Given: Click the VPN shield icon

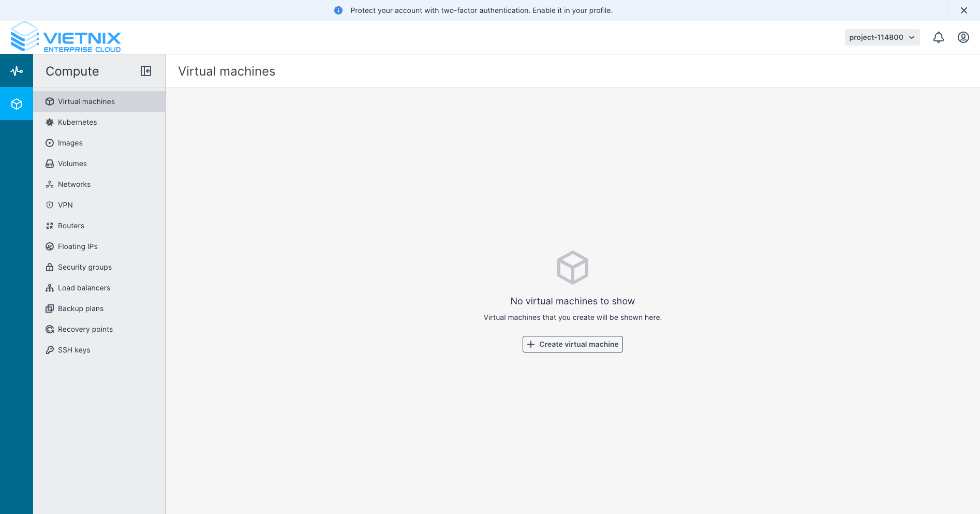Looking at the screenshot, I should tap(50, 205).
